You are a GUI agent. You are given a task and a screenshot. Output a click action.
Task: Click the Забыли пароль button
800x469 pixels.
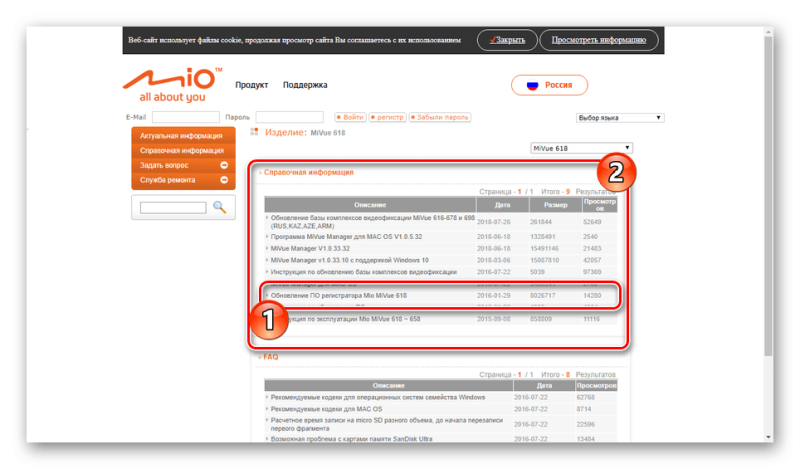(440, 117)
